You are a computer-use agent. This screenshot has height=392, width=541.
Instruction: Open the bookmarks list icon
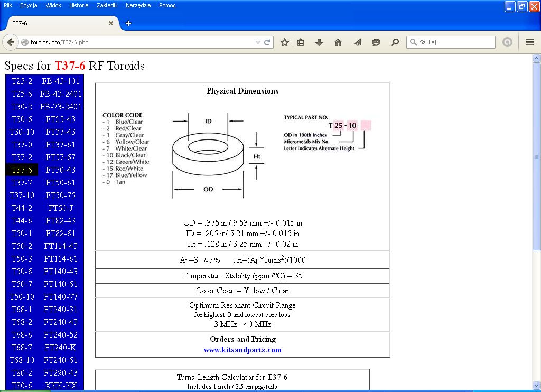(x=301, y=42)
